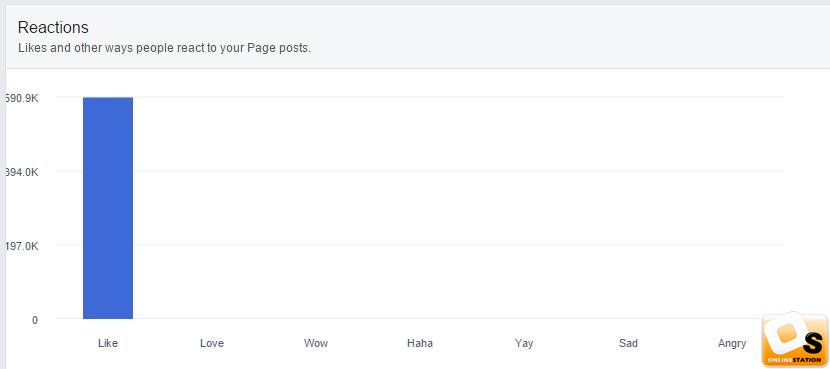This screenshot has height=369, width=830.
Task: Click the 590.9K y-axis value
Action: click(21, 98)
